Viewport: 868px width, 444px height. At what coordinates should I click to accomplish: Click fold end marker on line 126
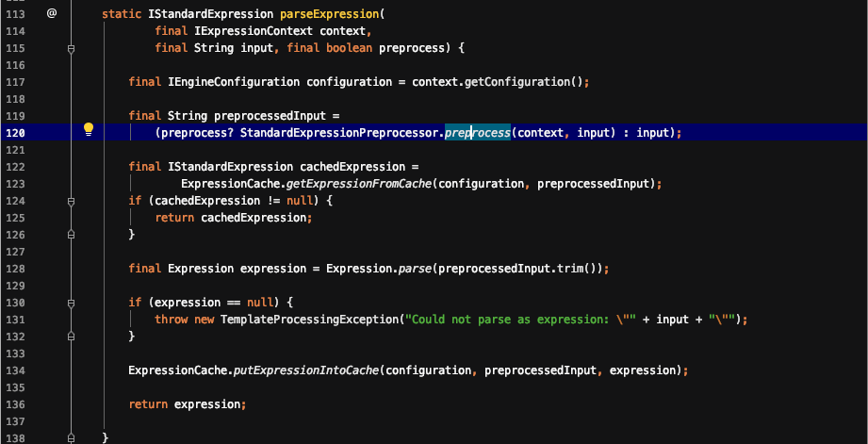coord(72,233)
